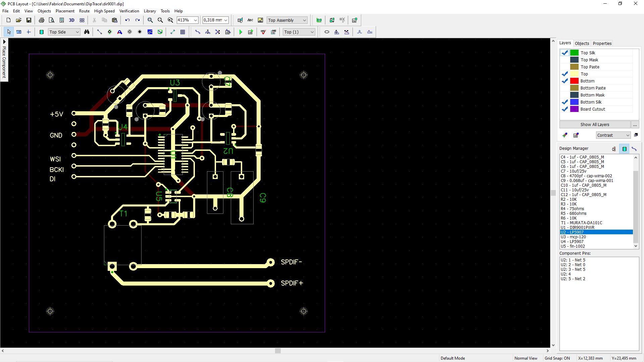The image size is (644, 362).
Task: Select the default arrow pointer tool
Action: [9, 32]
